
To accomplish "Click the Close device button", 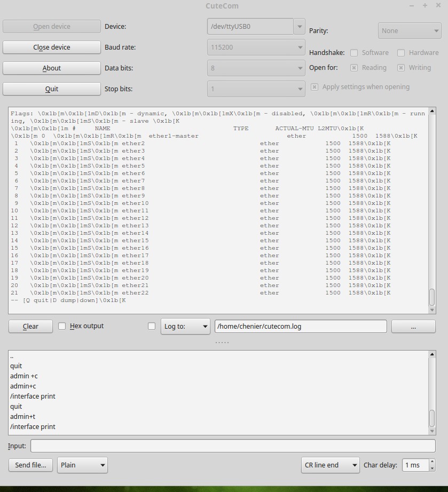I will 51,47.
